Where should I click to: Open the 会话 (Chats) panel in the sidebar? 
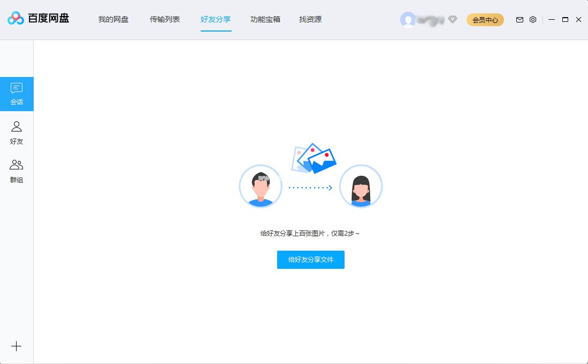point(17,94)
